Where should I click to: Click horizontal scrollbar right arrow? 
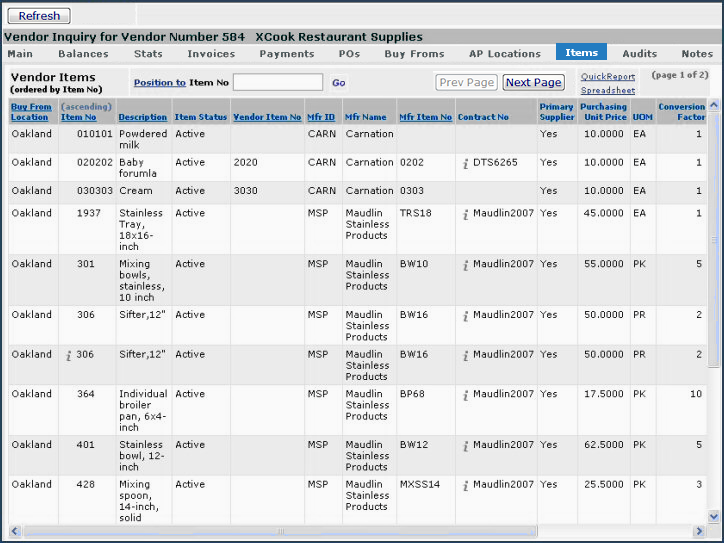pyautogui.click(x=699, y=531)
